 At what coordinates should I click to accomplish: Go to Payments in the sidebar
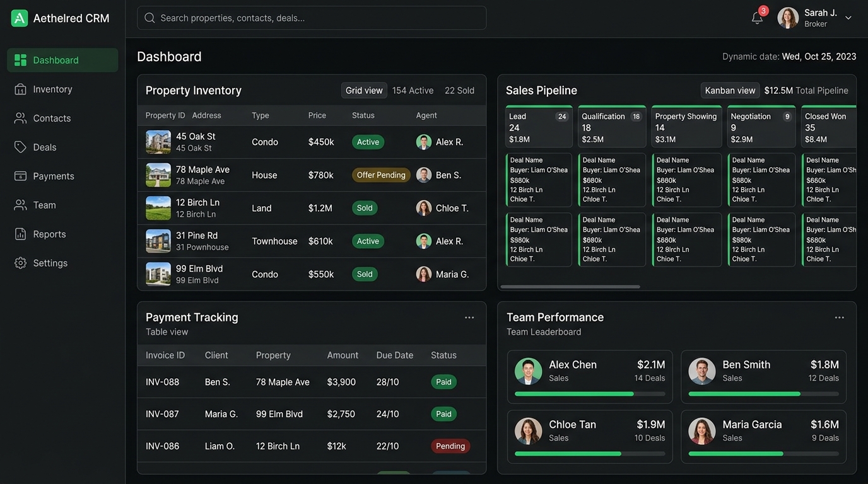[62, 176]
